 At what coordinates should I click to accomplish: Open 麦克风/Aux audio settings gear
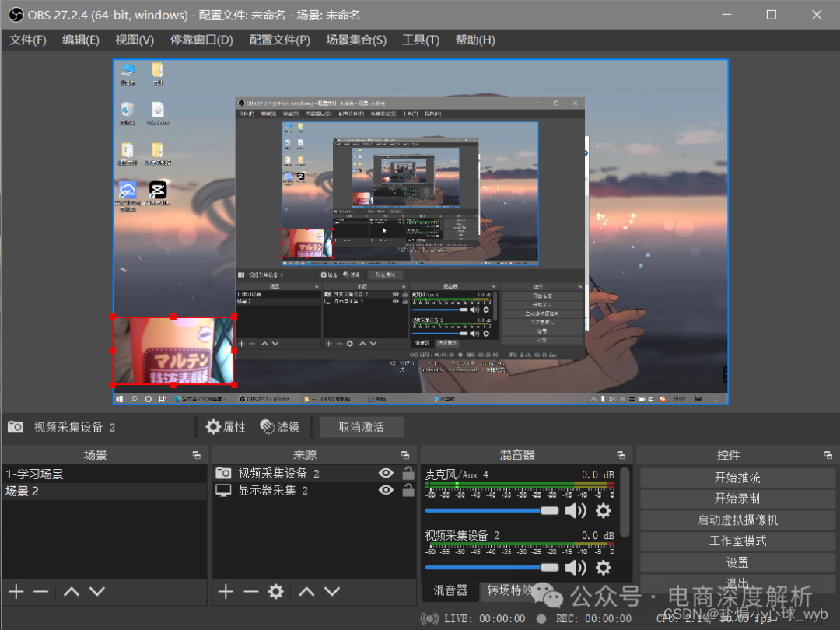coord(603,510)
